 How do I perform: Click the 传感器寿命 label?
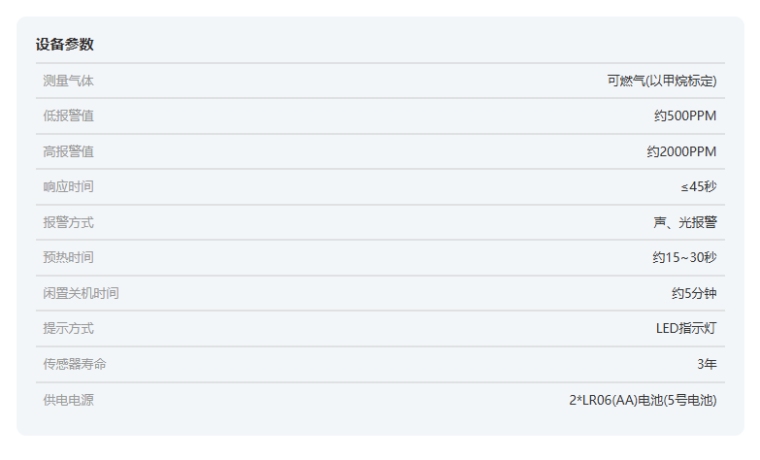tap(68, 365)
